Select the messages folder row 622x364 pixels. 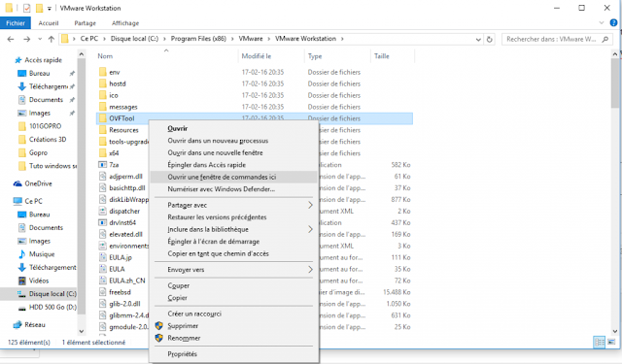255,107
